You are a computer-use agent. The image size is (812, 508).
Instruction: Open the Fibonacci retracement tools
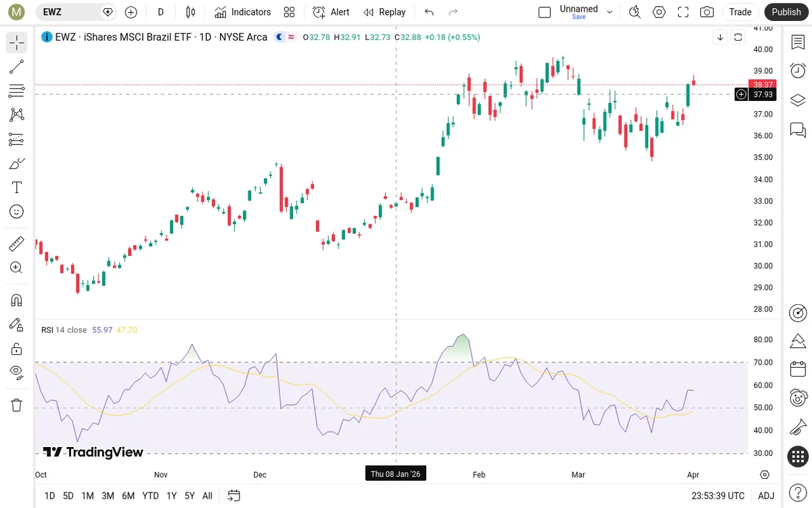click(x=17, y=91)
